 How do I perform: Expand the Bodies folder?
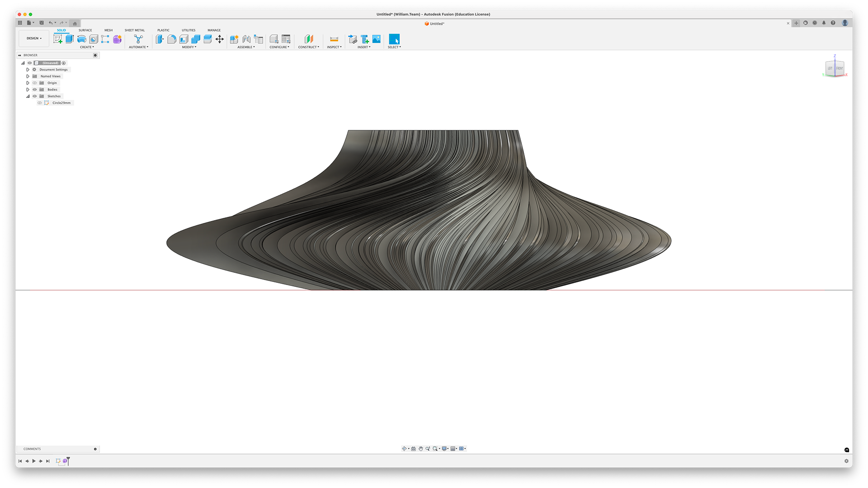(28, 89)
